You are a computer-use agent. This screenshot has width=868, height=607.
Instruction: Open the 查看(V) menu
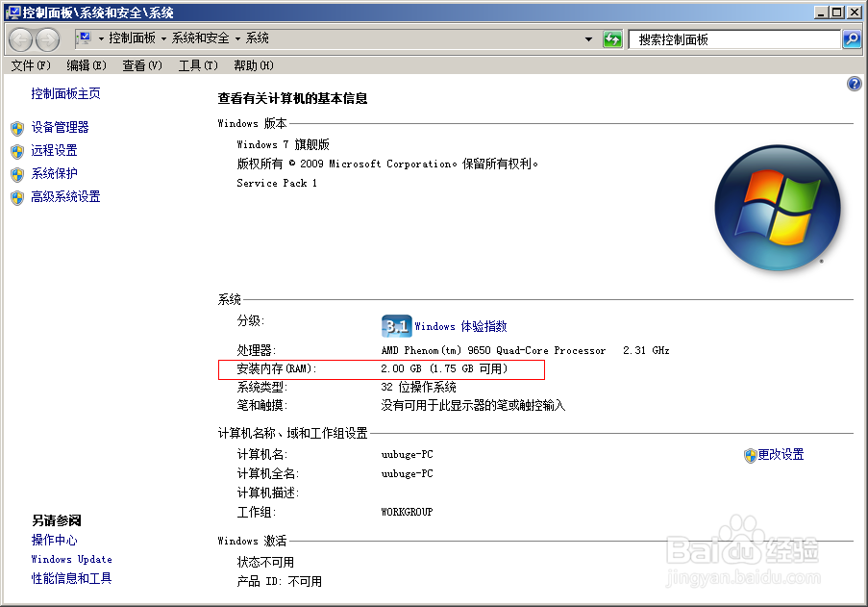pos(142,65)
